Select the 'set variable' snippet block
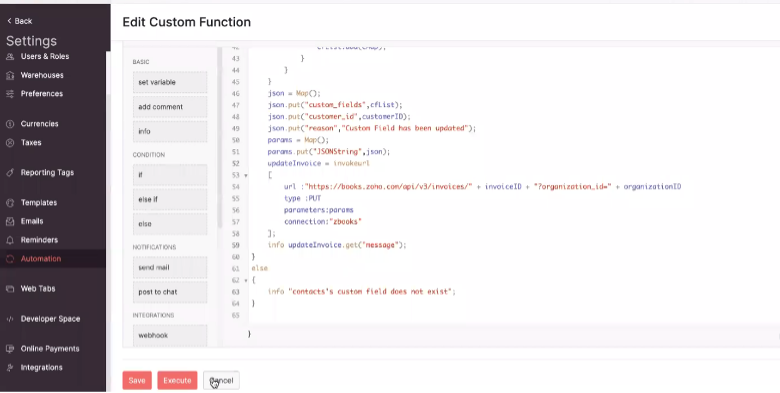The height and width of the screenshot is (393, 780). tap(170, 82)
